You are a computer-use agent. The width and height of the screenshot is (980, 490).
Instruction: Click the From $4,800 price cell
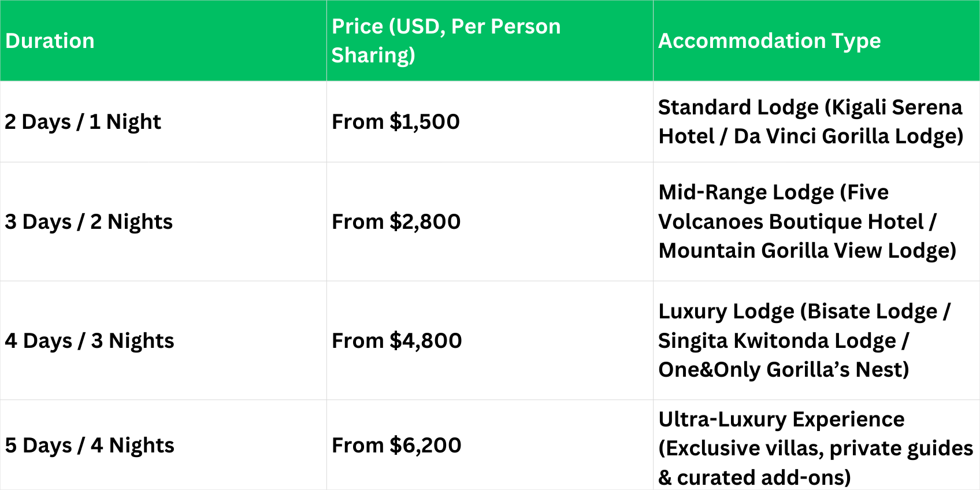[x=396, y=341]
